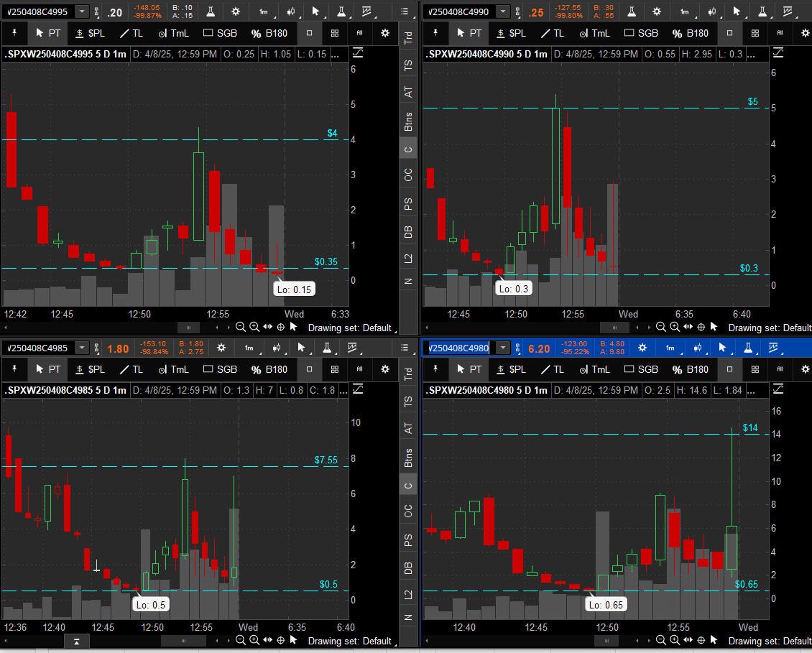Open Btns sidebar tab beside C4995 chart
The image size is (812, 653).
(x=409, y=121)
